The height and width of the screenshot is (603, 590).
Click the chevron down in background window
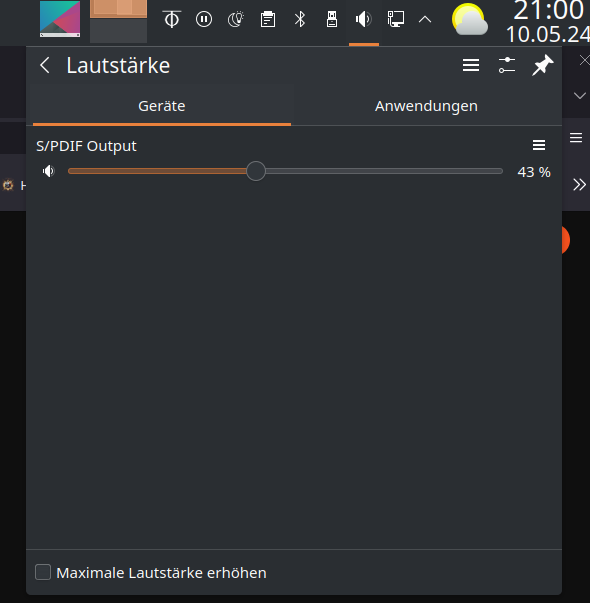click(x=580, y=95)
